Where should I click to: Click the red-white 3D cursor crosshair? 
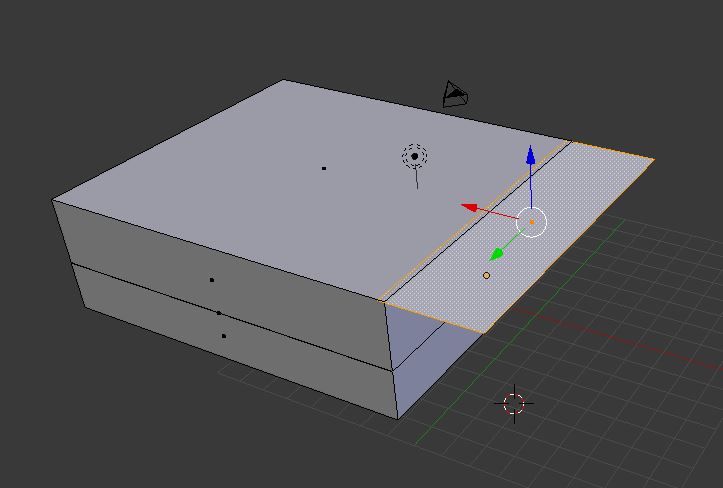click(514, 404)
